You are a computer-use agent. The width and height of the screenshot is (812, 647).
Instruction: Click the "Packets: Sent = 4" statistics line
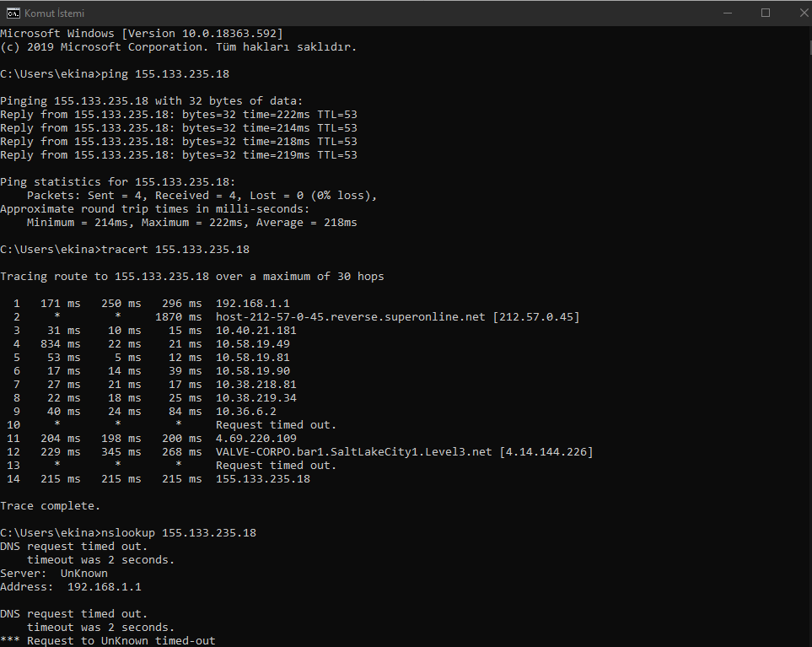click(202, 196)
